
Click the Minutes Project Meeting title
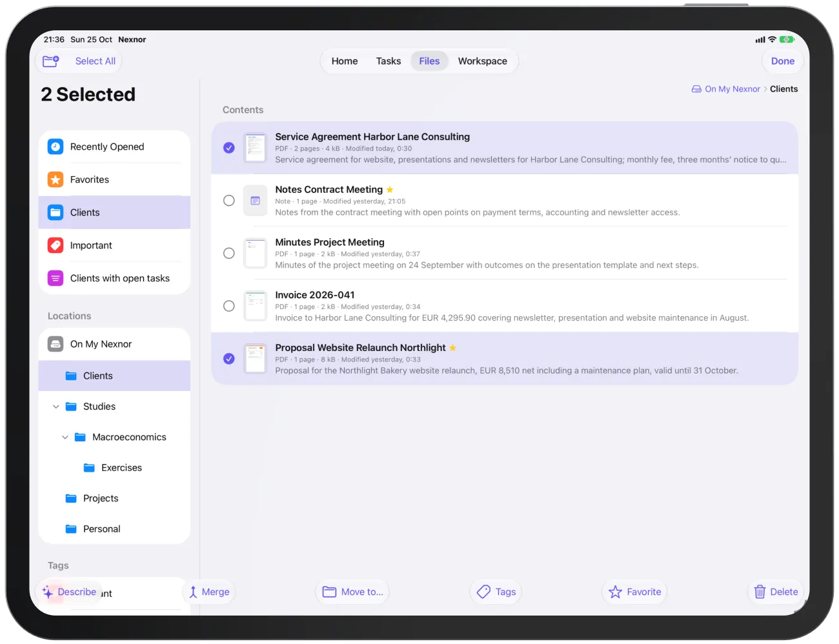330,242
